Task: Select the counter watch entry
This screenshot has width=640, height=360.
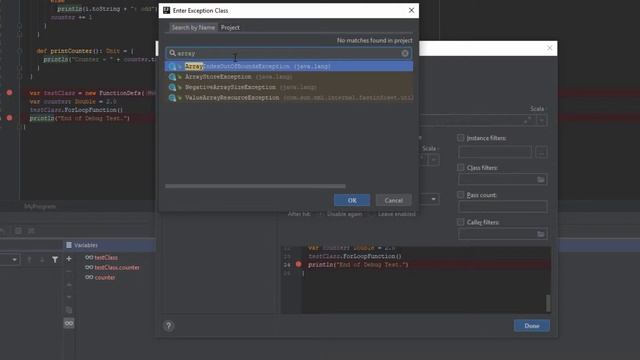Action: (x=104, y=278)
